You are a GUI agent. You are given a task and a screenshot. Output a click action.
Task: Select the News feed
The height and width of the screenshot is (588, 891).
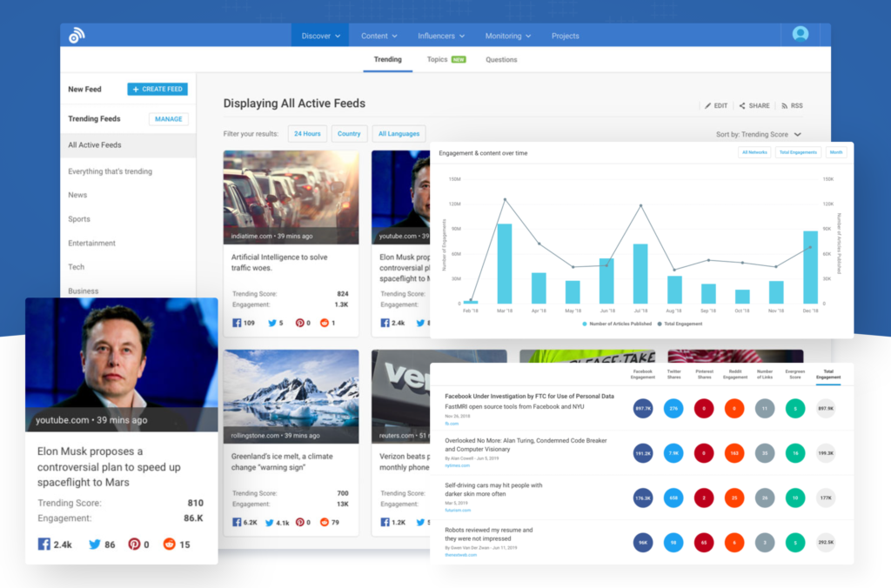77,195
